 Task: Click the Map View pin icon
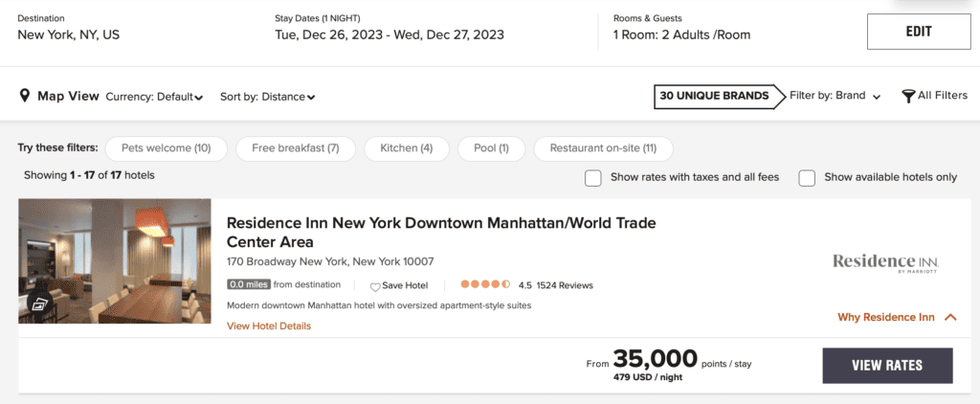click(25, 96)
